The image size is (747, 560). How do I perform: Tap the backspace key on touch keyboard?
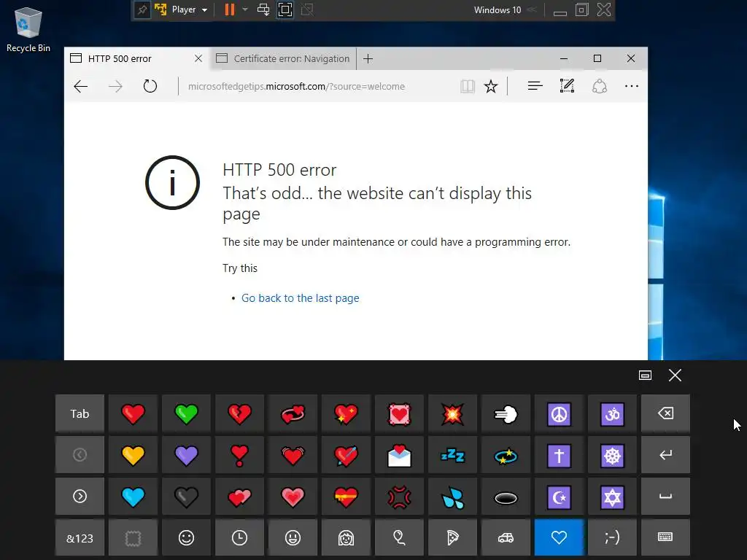pos(665,414)
